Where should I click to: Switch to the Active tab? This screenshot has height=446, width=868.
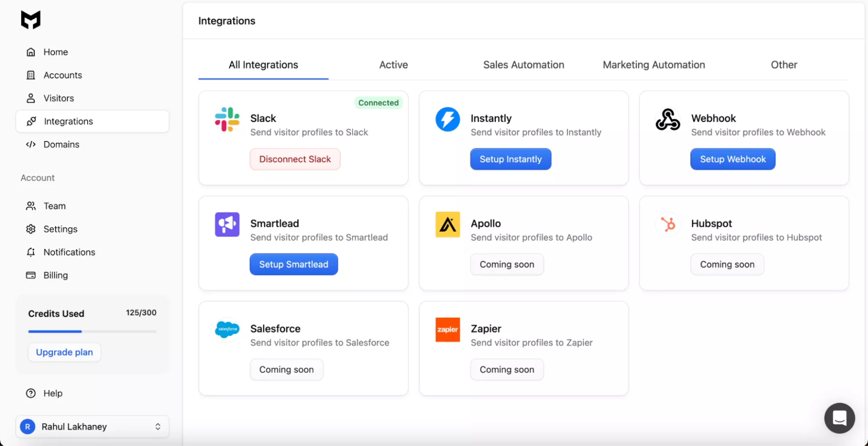393,65
